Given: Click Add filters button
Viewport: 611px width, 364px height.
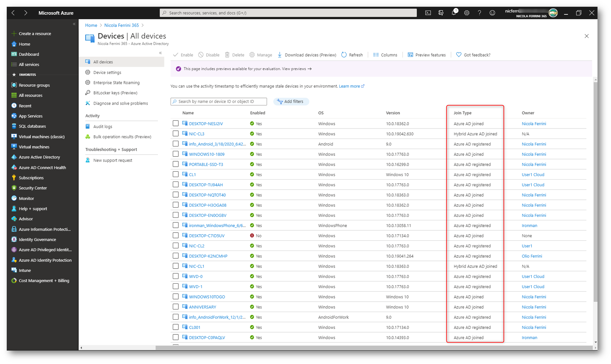Looking at the screenshot, I should (x=291, y=102).
